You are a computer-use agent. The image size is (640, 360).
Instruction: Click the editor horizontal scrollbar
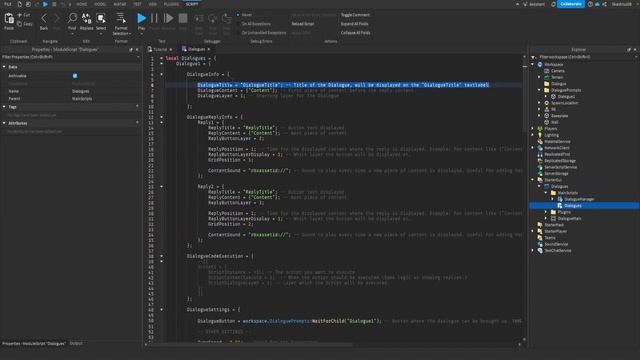pyautogui.click(x=251, y=345)
